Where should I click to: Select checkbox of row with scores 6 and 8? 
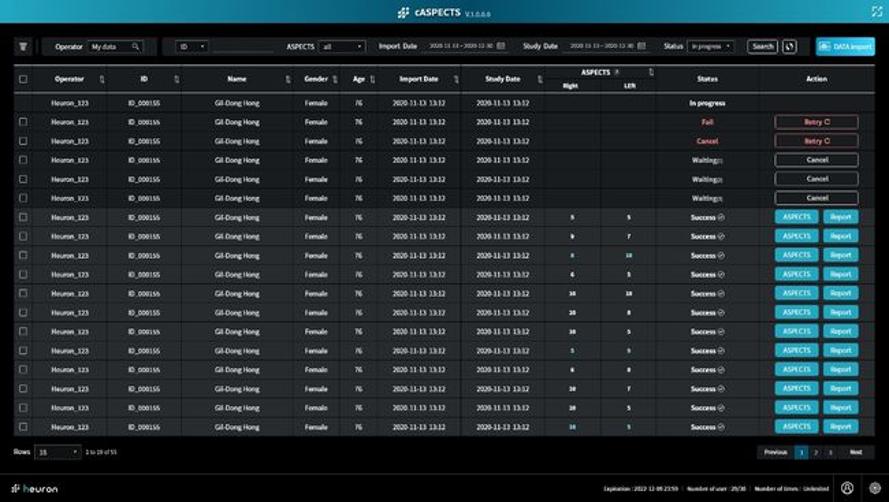tap(23, 369)
